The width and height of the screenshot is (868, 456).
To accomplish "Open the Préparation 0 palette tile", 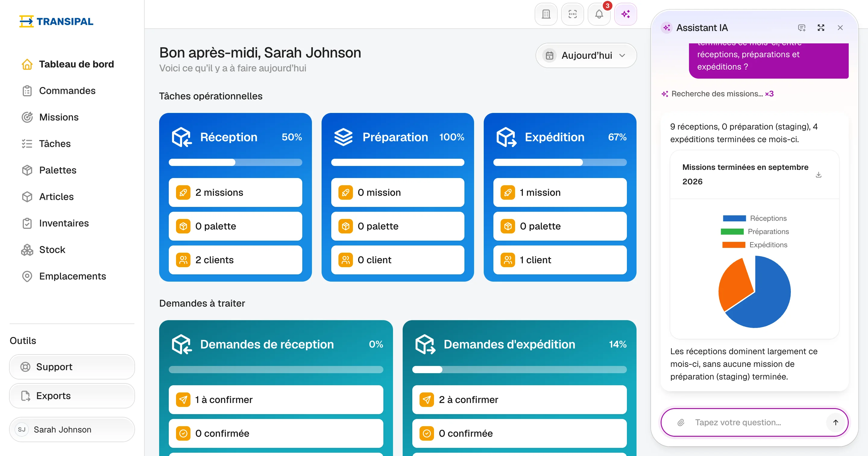I will pos(398,226).
